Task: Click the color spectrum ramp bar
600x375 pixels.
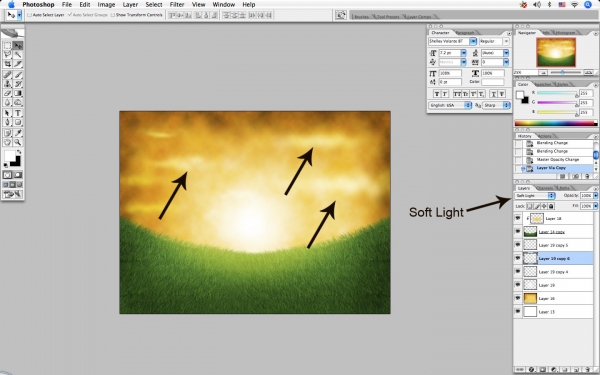Action: (556, 123)
